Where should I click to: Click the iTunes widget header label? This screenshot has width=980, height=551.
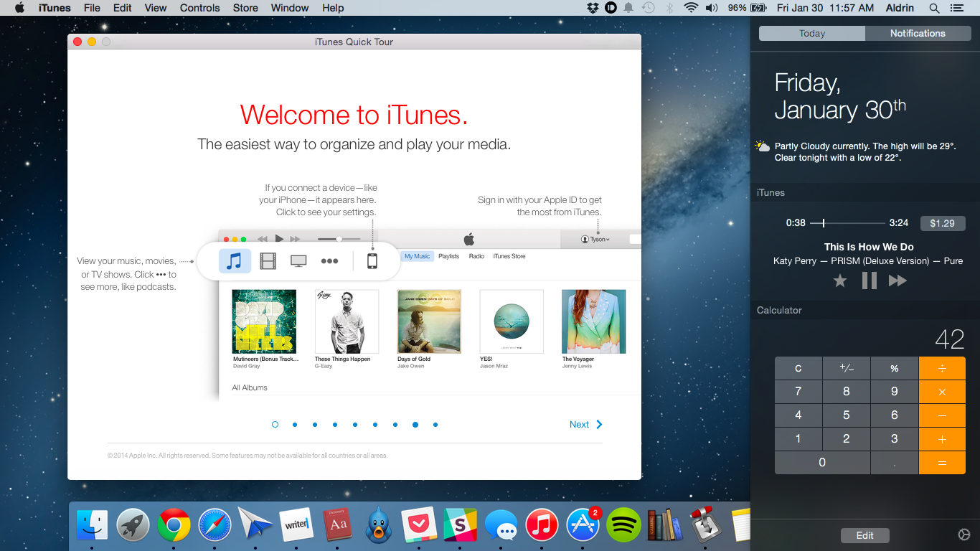tap(771, 192)
